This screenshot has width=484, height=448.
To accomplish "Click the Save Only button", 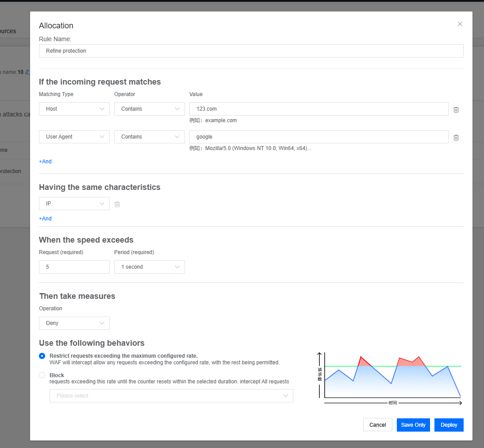I will (413, 425).
